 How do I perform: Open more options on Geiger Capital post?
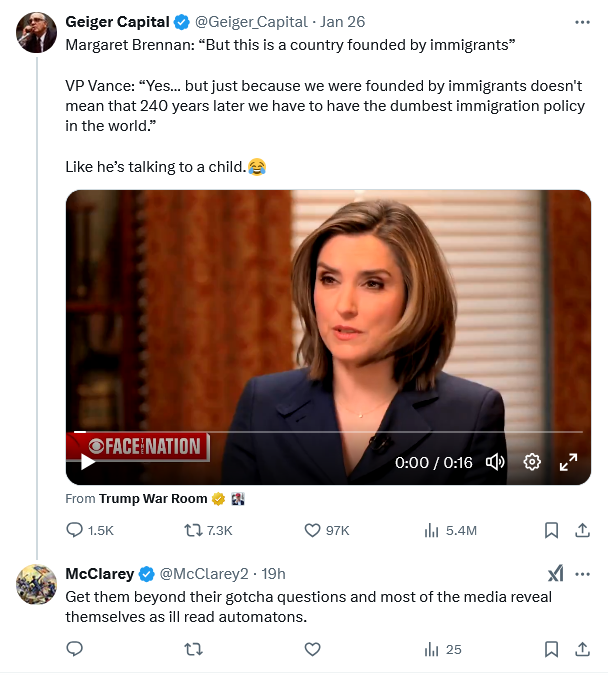tap(582, 22)
